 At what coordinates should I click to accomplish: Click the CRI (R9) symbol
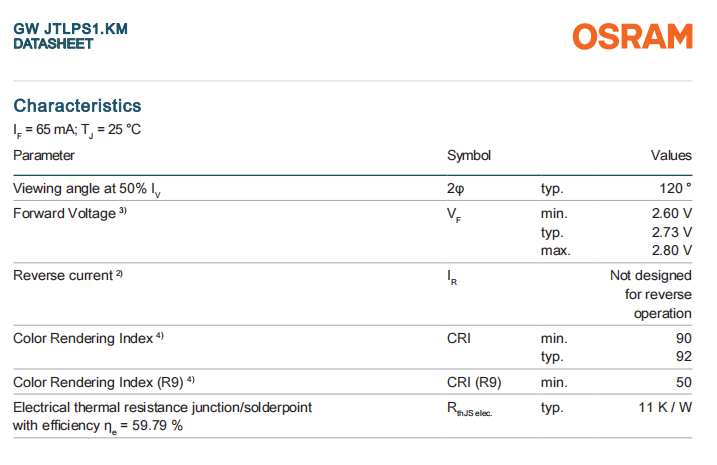point(474,383)
